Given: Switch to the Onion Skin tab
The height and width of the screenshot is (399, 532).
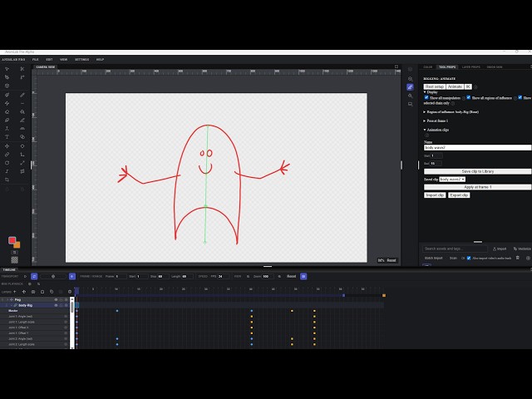Looking at the screenshot, I should click(x=495, y=67).
